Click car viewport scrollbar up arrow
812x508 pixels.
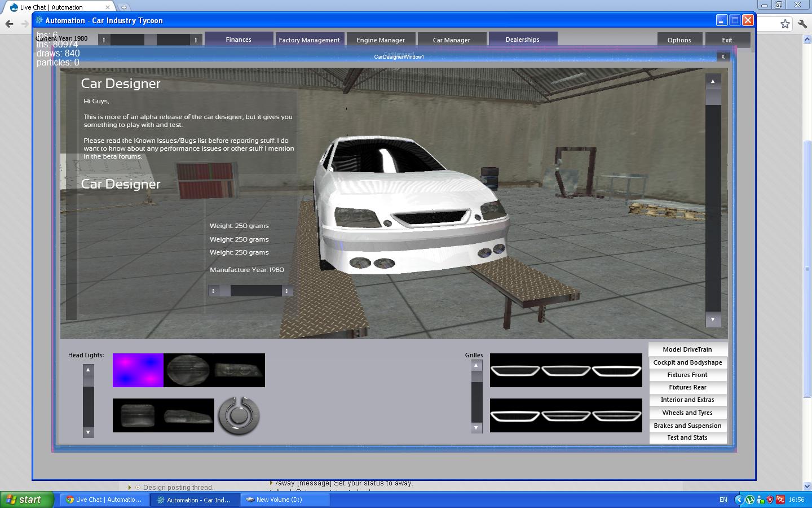[713, 81]
